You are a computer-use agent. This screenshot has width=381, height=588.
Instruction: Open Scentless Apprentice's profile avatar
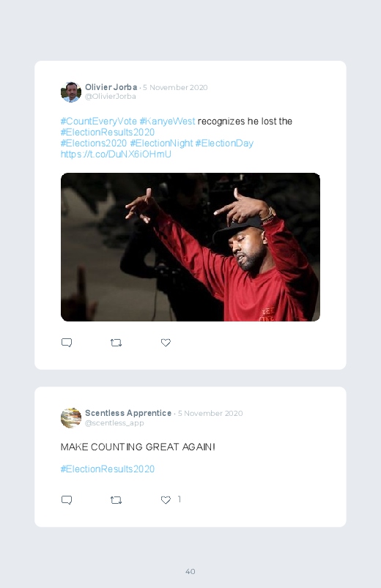click(71, 417)
